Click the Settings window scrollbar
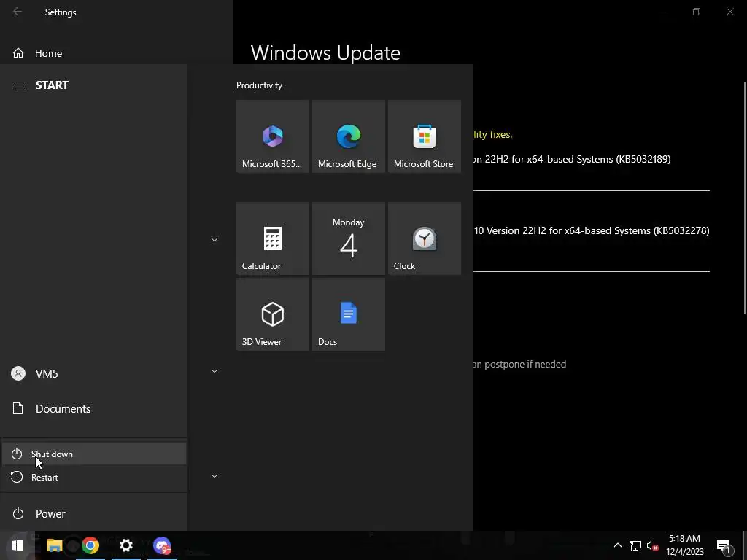 tap(745, 198)
